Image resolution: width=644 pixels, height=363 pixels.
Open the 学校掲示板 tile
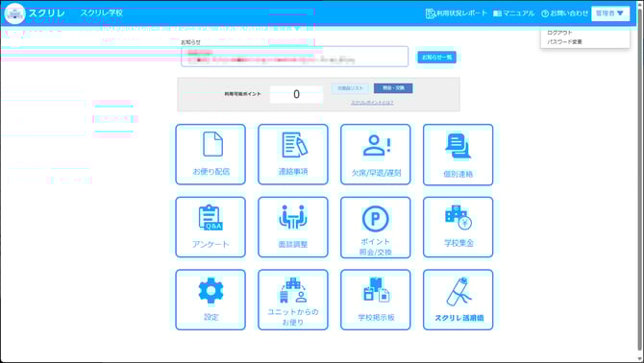[x=376, y=300]
